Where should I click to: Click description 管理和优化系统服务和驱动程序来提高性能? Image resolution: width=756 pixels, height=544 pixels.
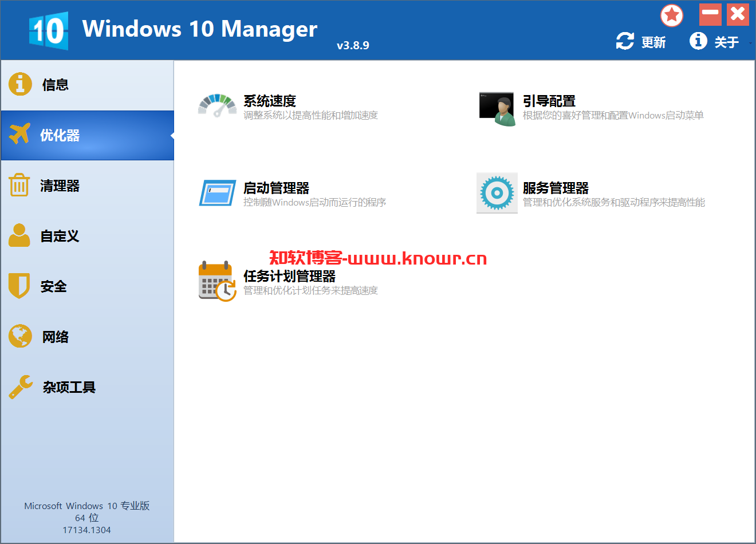[614, 202]
